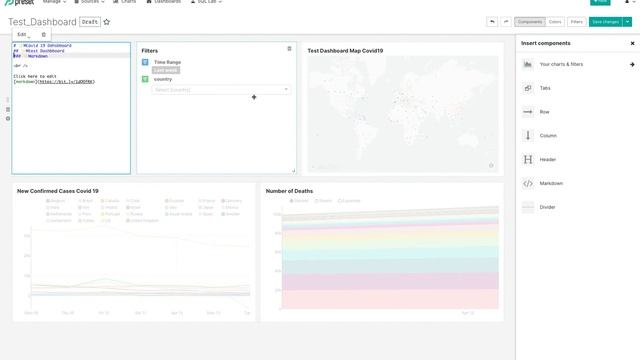Image resolution: width=640 pixels, height=360 pixels.
Task: Click the Test_Dashboard title
Action: 42,22
